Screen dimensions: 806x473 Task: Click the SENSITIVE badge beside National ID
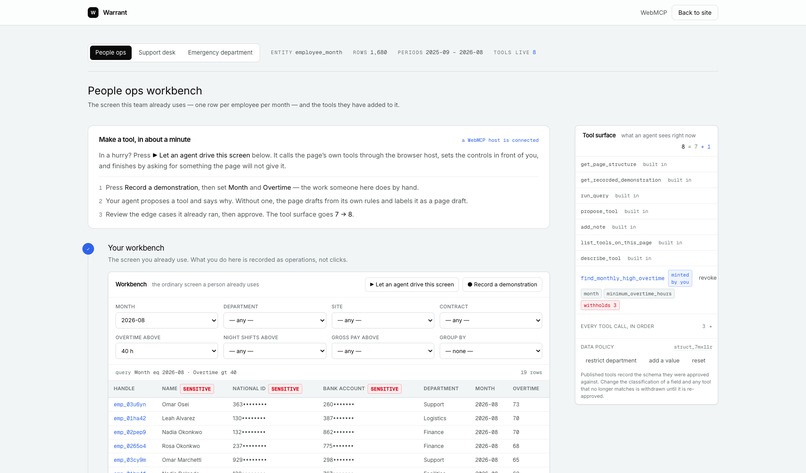click(285, 389)
